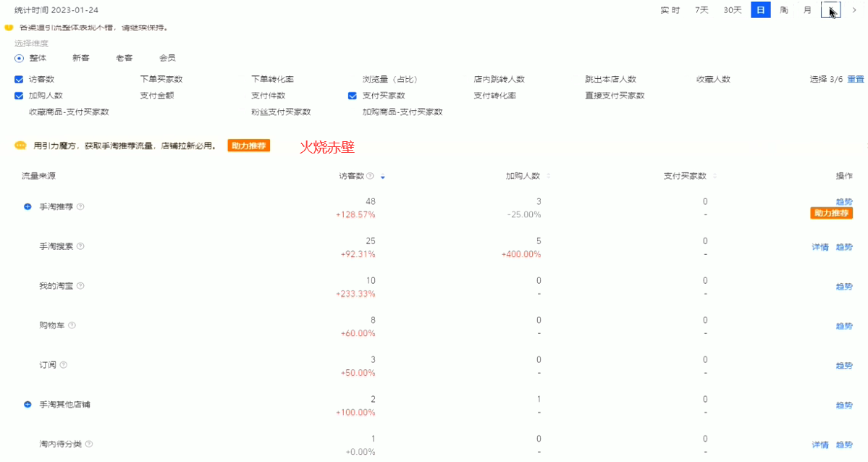Click the orange chat bubble tip icon

click(20, 146)
